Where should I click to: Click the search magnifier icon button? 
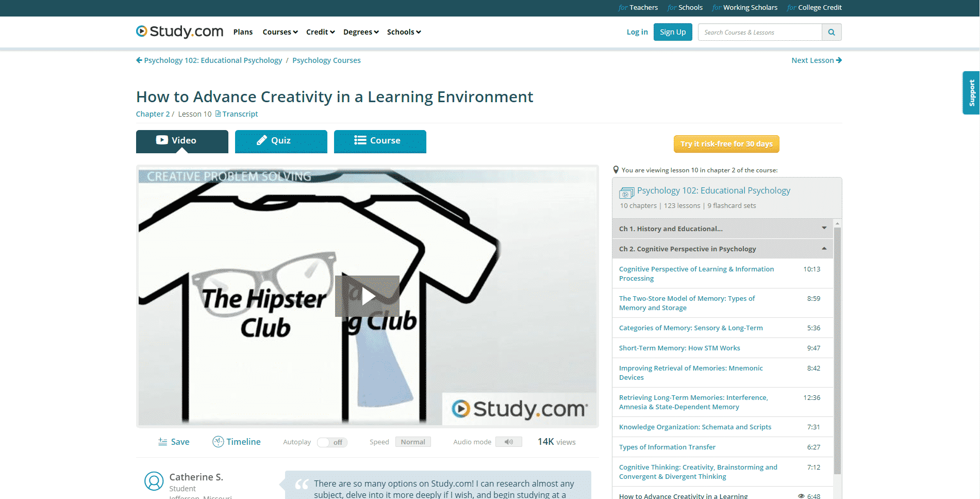point(832,32)
